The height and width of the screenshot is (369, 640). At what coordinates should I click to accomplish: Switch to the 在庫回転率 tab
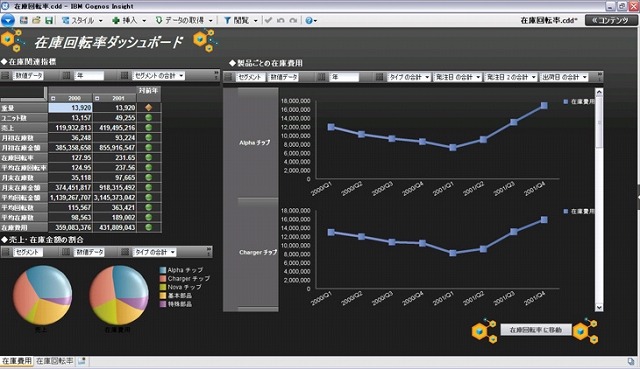pos(54,361)
